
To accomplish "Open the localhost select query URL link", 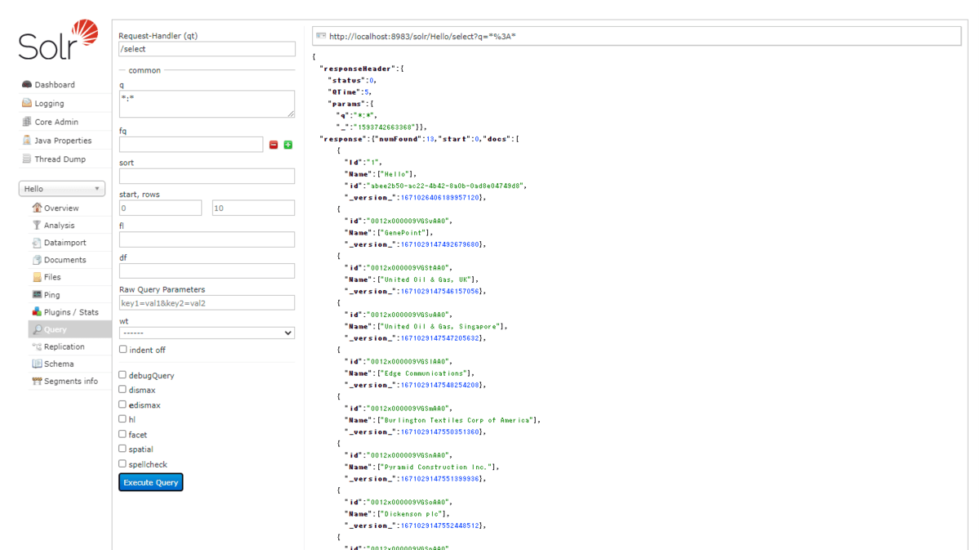I will coord(422,36).
